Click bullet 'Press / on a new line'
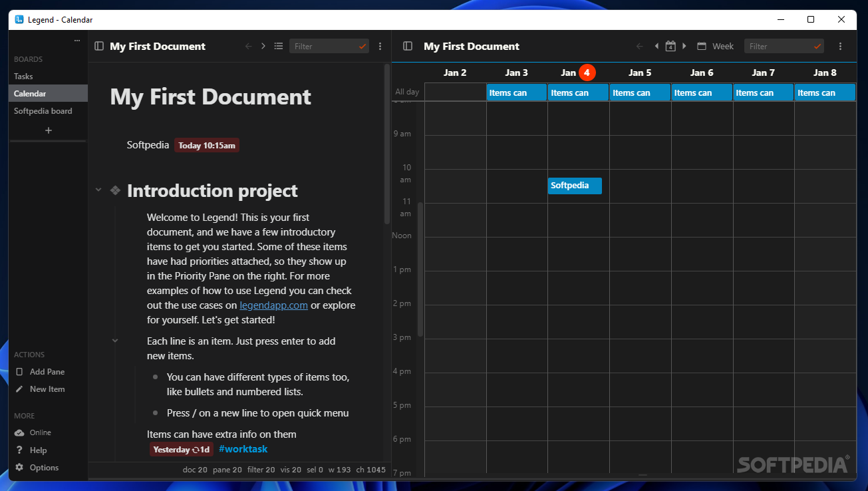This screenshot has width=868, height=491. click(258, 413)
